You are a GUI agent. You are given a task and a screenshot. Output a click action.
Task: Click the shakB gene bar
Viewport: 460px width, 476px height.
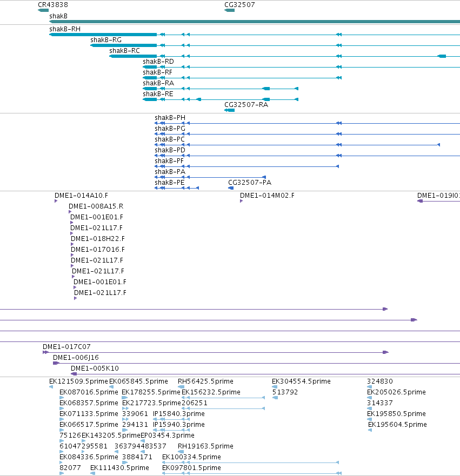[255, 22]
